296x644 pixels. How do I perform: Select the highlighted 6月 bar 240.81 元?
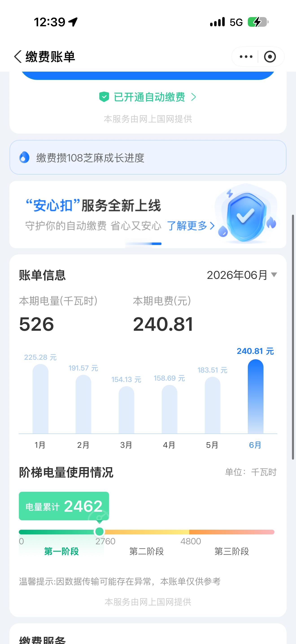pyautogui.click(x=256, y=397)
